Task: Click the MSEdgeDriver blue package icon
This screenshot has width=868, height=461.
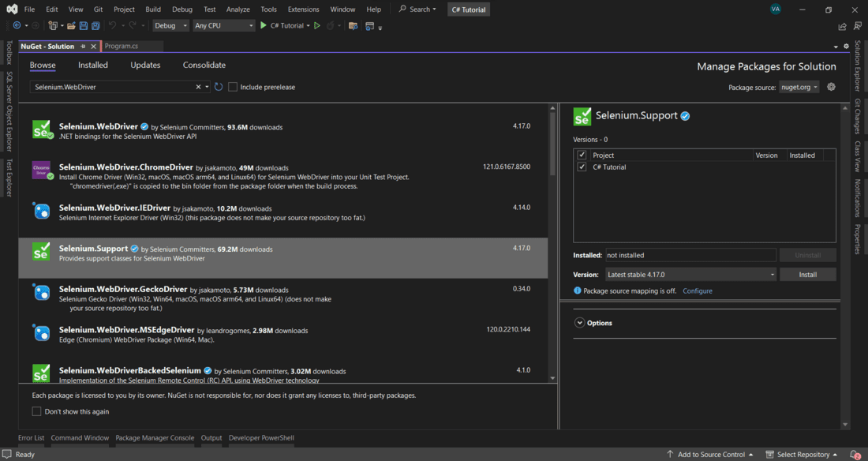Action: tap(42, 333)
